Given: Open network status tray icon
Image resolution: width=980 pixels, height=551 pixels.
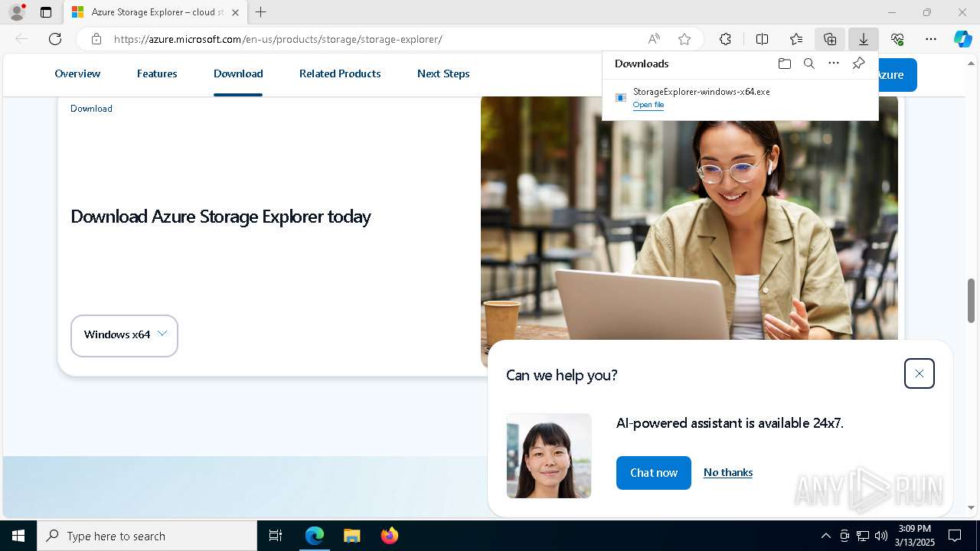Looking at the screenshot, I should click(863, 536).
